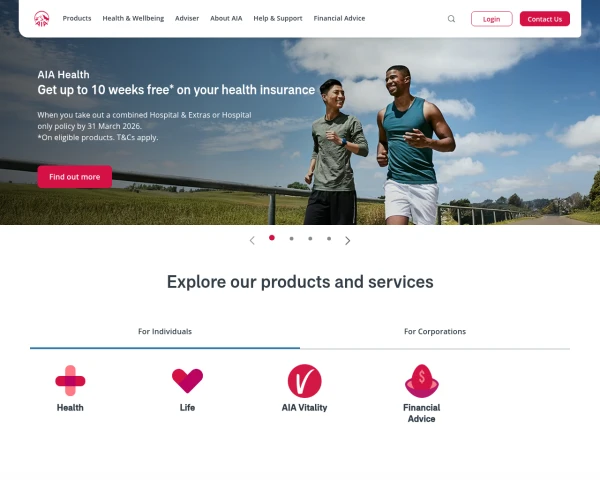This screenshot has width=600, height=480.
Task: Go to previous carousel slide arrow
Action: click(x=252, y=240)
